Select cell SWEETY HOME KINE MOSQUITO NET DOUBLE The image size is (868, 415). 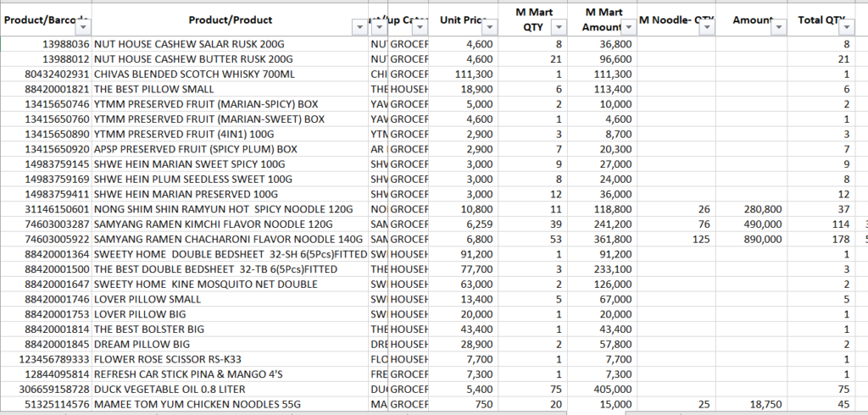pos(231,284)
